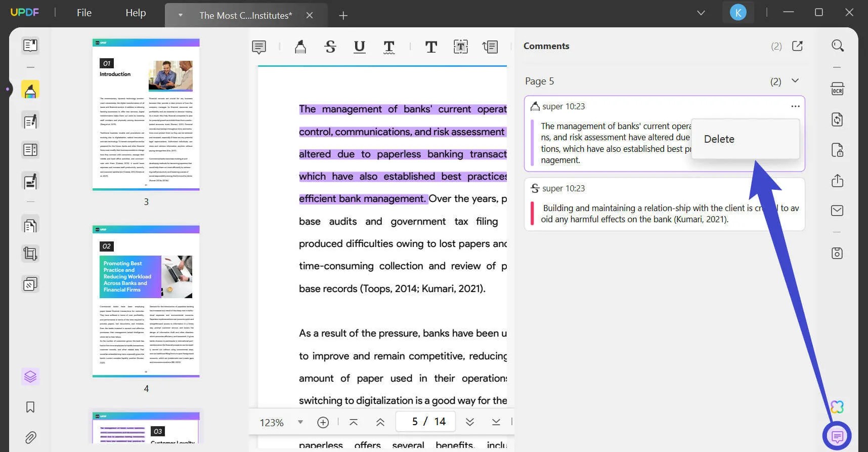This screenshot has width=868, height=452.
Task: Open the Share upload icon
Action: 838,181
